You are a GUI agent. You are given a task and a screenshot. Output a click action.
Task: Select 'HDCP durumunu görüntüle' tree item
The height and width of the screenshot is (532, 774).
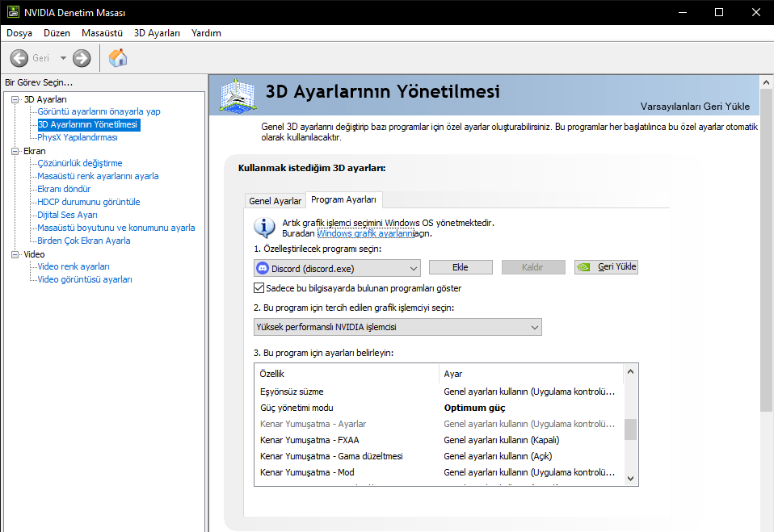89,202
